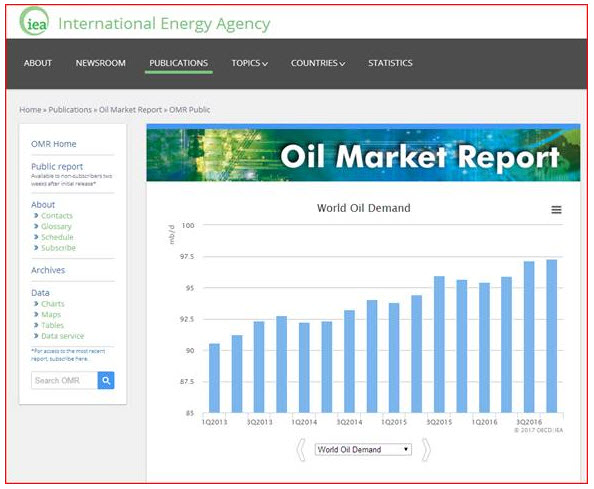Viewport: 594px width, 489px height.
Task: Open the Schedule link
Action: (57, 237)
